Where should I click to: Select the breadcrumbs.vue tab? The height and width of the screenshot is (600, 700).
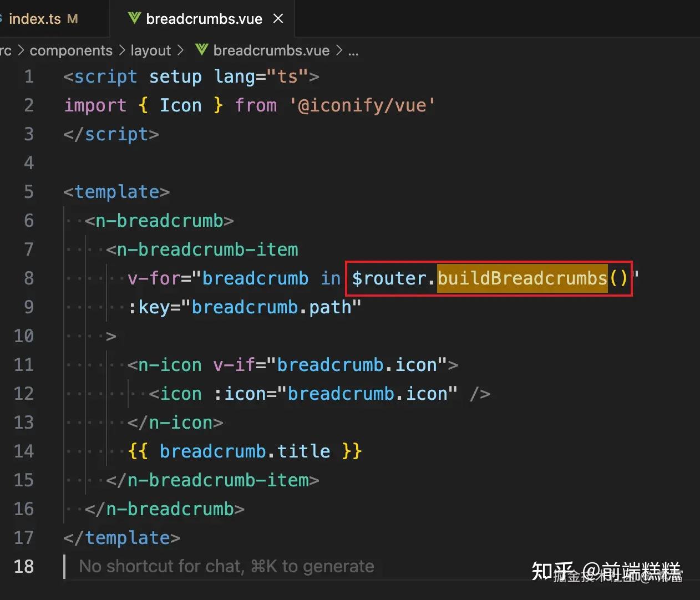tap(202, 18)
